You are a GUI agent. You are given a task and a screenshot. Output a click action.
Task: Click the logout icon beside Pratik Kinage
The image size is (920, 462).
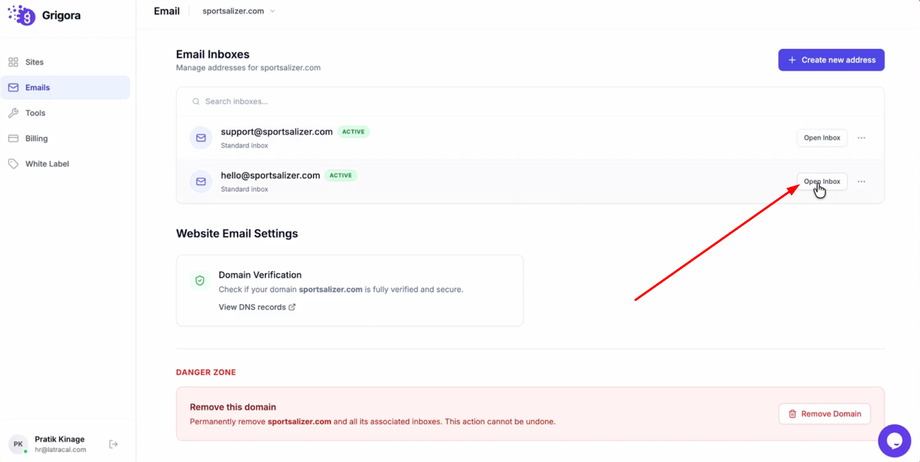(x=113, y=444)
